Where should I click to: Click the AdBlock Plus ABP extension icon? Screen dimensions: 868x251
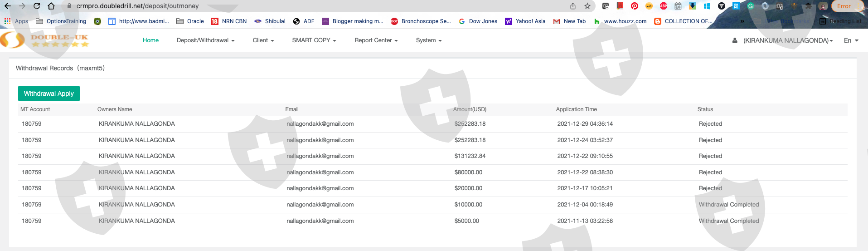tap(664, 6)
